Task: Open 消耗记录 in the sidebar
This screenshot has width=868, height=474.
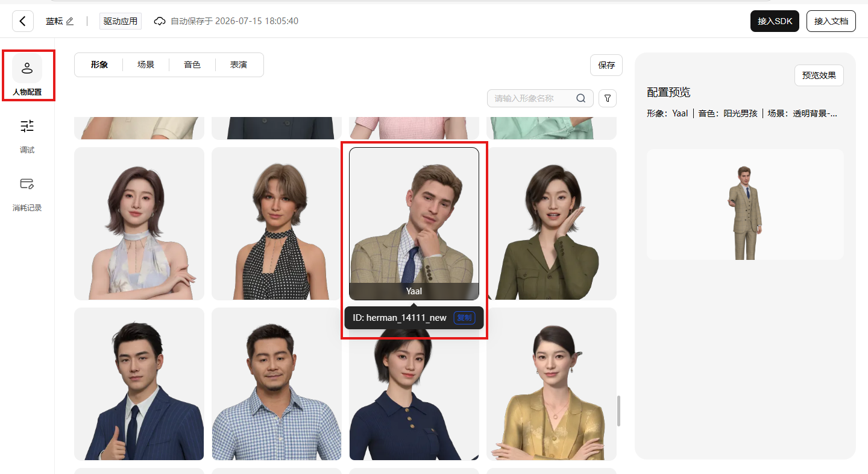Action: [x=27, y=194]
